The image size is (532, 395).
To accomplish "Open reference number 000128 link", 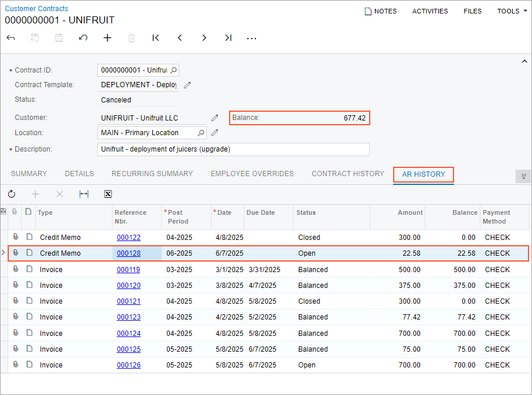I will (129, 253).
